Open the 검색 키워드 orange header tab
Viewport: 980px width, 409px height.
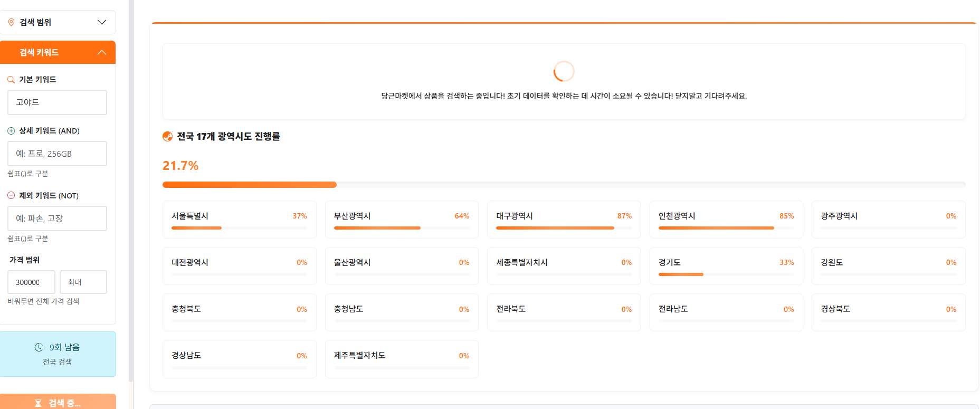point(58,52)
